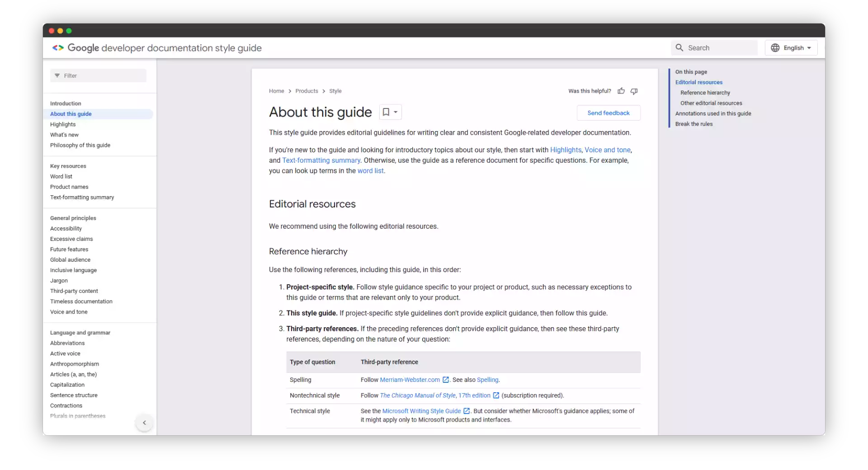Collapse the left navigation sidebar

(144, 423)
